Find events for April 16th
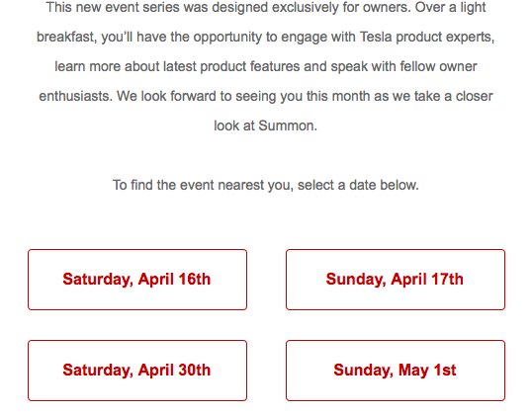Image resolution: width=532 pixels, height=415 pixels. click(x=137, y=280)
